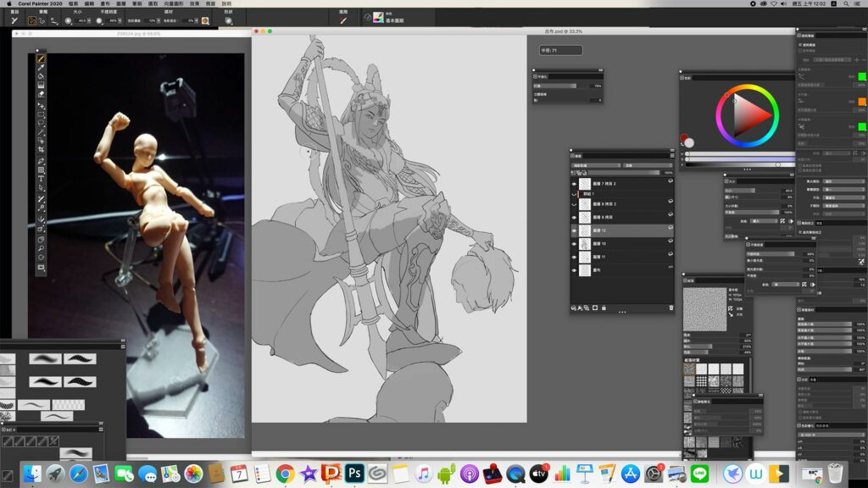Open the Effects menu
This screenshot has width=868, height=488.
point(194,3)
